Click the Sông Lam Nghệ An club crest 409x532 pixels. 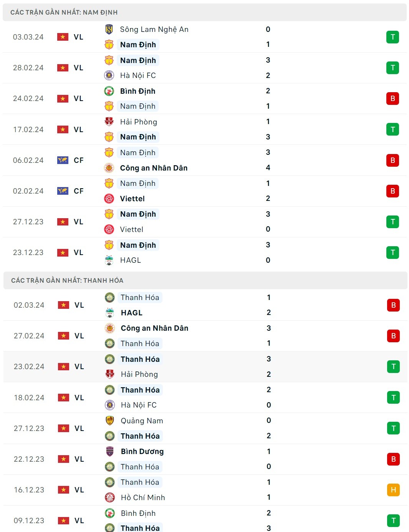(x=109, y=29)
